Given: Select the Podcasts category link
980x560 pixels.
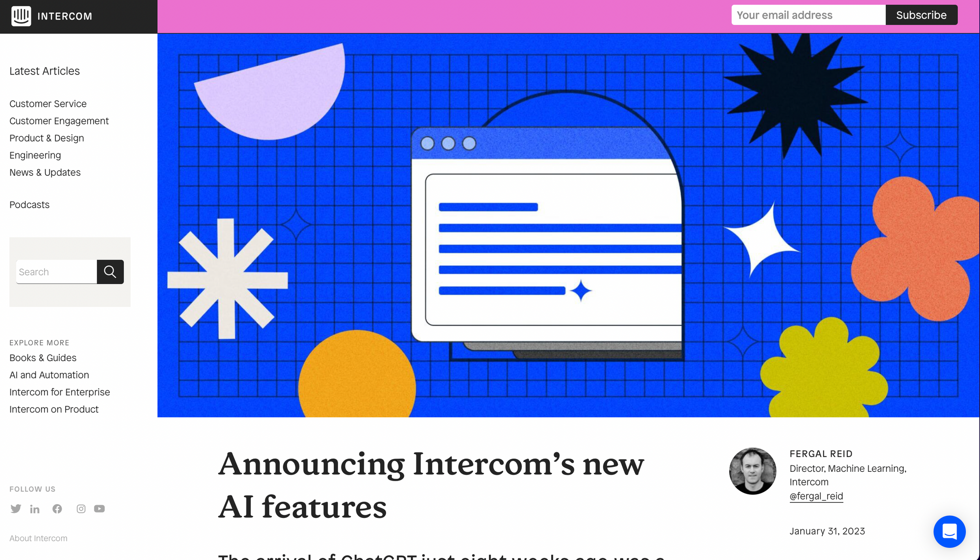Looking at the screenshot, I should (29, 205).
